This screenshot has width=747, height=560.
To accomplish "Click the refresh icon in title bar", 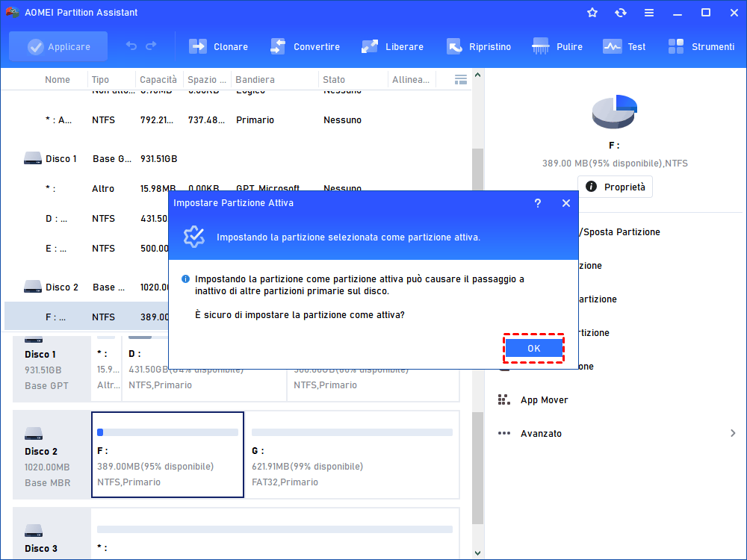I will 620,13.
